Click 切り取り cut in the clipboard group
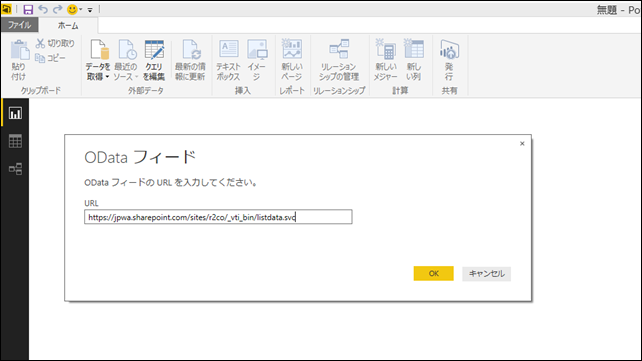 [55, 43]
